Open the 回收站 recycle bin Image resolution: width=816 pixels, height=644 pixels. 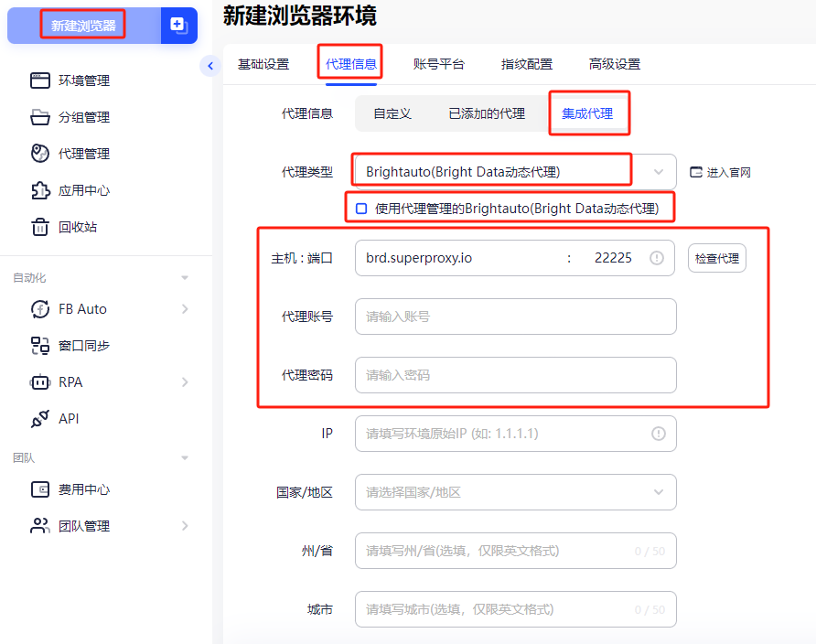79,227
